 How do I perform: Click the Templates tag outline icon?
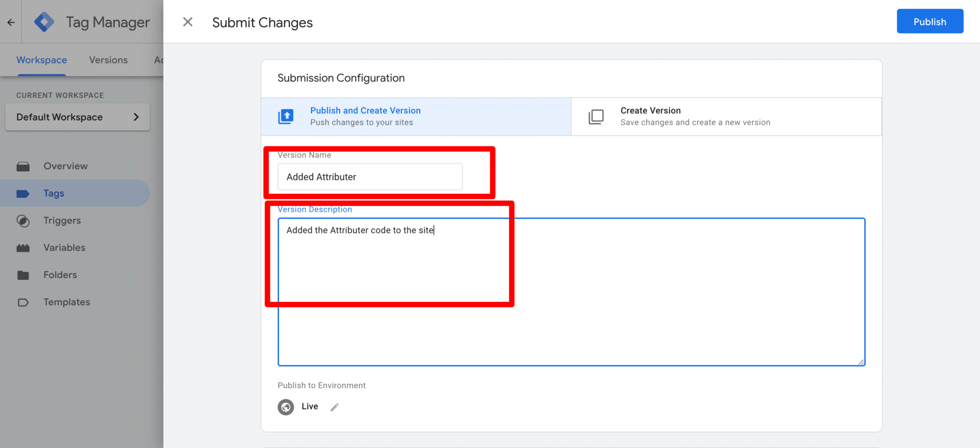click(x=23, y=303)
